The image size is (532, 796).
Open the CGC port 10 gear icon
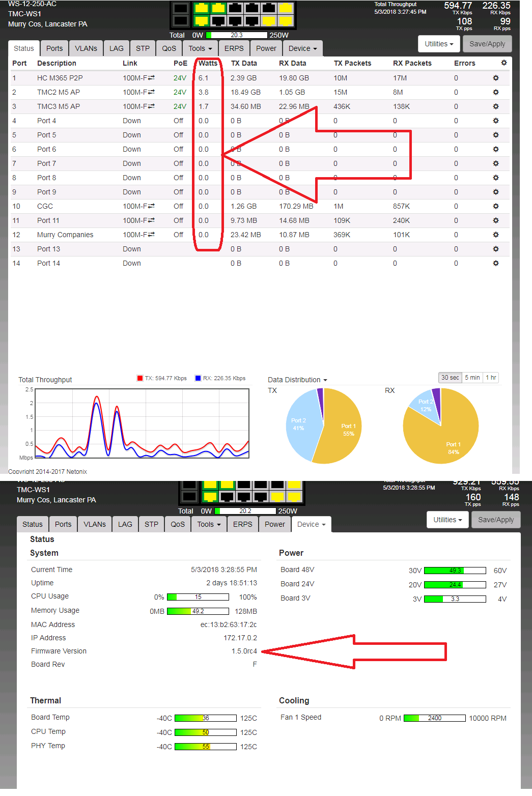point(496,206)
